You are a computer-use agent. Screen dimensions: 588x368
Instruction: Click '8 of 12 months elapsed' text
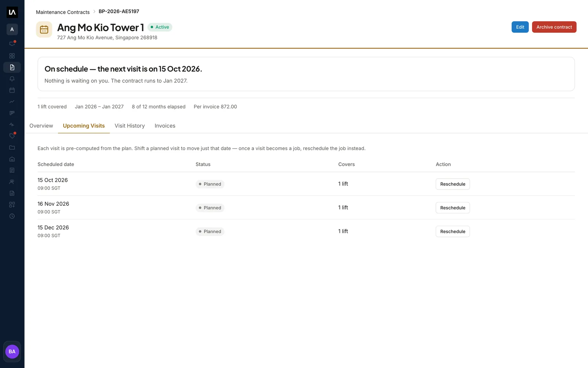click(x=159, y=107)
